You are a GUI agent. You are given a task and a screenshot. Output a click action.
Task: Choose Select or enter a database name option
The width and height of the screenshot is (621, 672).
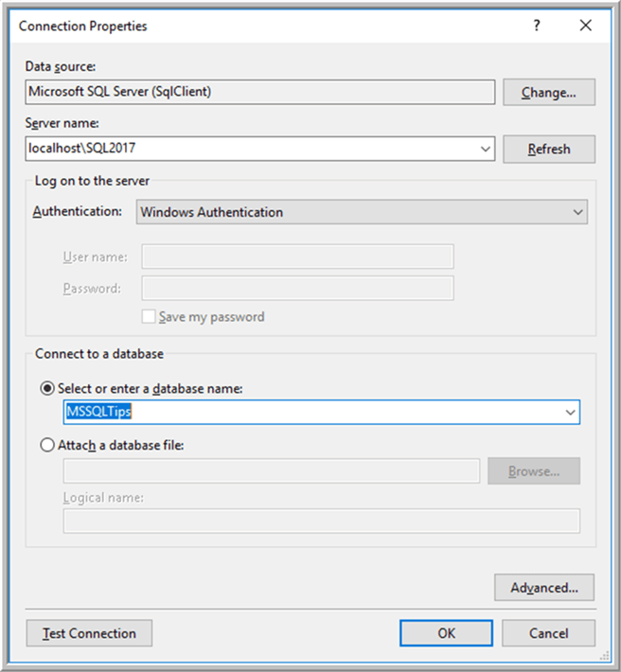pos(47,388)
